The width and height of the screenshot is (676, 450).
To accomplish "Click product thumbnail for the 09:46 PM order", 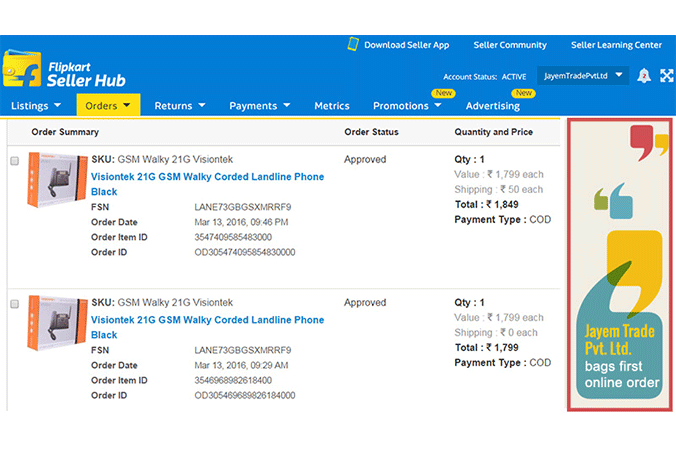I will click(57, 179).
